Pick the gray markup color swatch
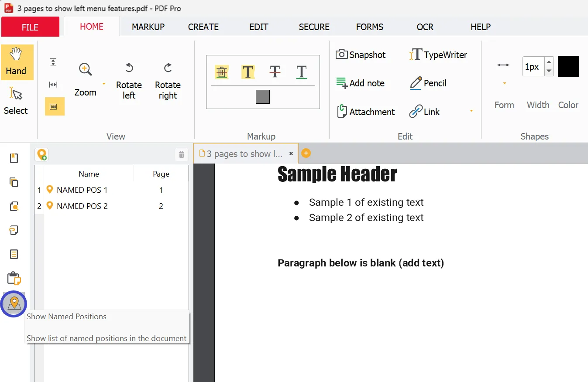Screen dimensions: 588x382 pyautogui.click(x=263, y=97)
